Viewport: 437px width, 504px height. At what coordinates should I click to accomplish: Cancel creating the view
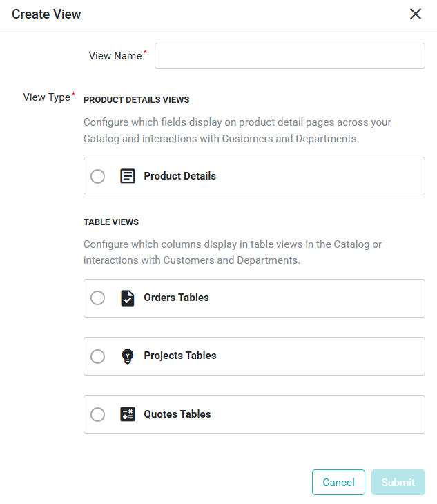click(x=338, y=482)
